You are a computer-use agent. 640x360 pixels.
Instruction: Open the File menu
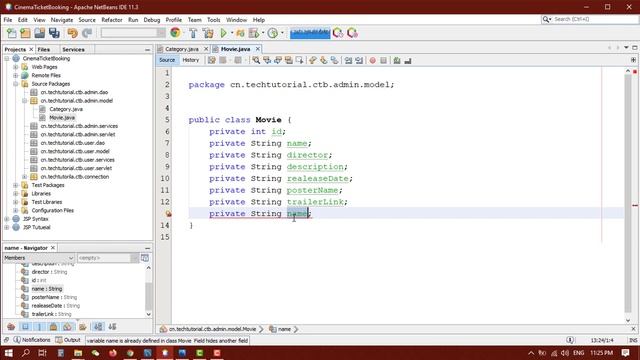tap(8, 20)
